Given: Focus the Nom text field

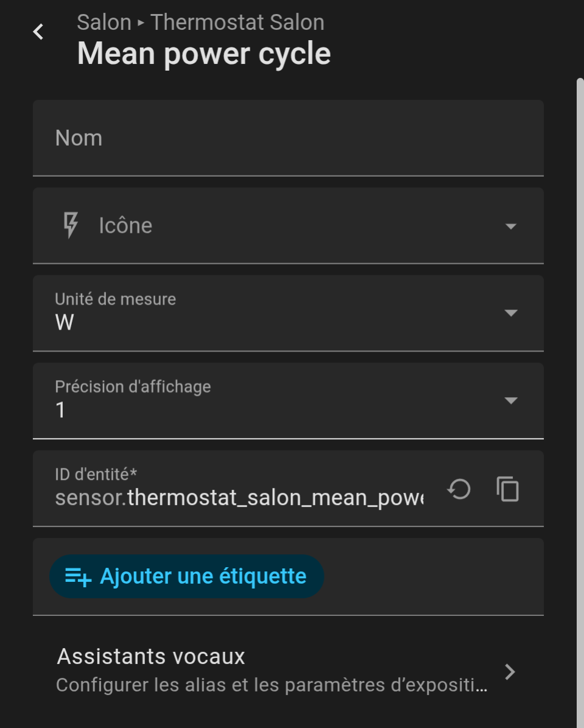Looking at the screenshot, I should click(x=287, y=138).
